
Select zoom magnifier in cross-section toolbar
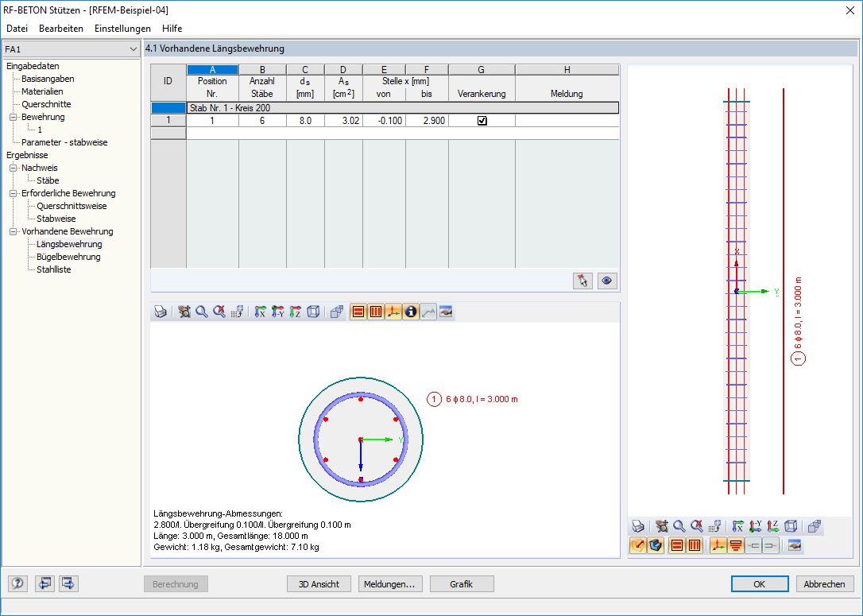coord(202,312)
